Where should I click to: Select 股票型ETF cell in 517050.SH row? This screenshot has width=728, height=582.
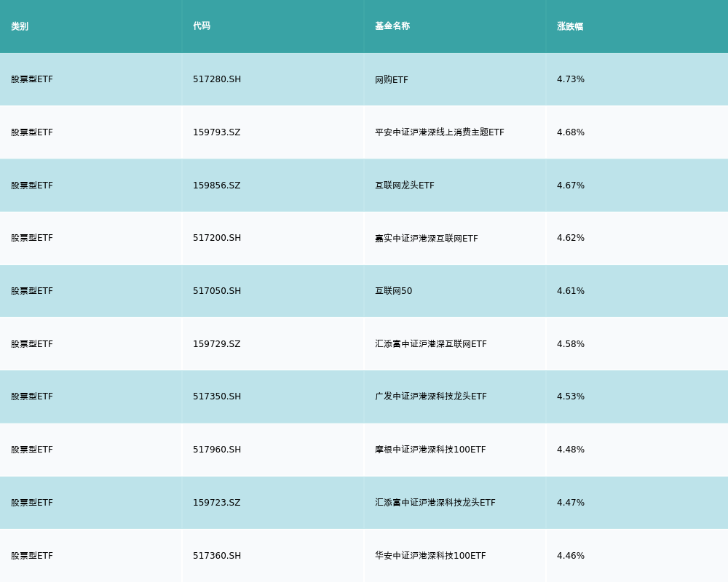tap(32, 291)
